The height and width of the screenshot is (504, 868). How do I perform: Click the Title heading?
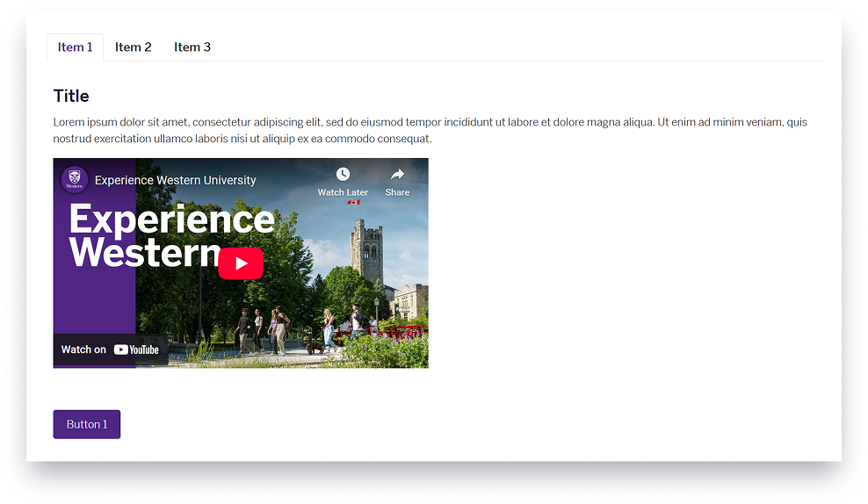(x=71, y=97)
